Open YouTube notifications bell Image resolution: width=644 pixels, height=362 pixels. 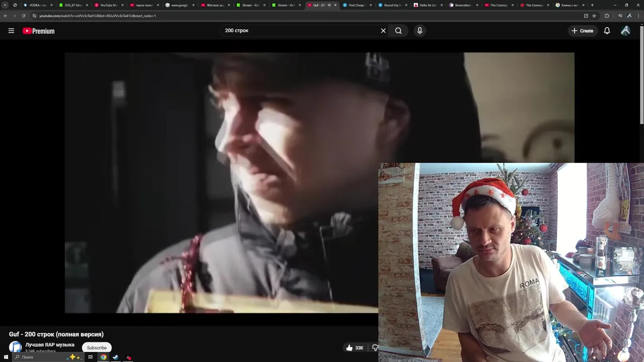(607, 31)
